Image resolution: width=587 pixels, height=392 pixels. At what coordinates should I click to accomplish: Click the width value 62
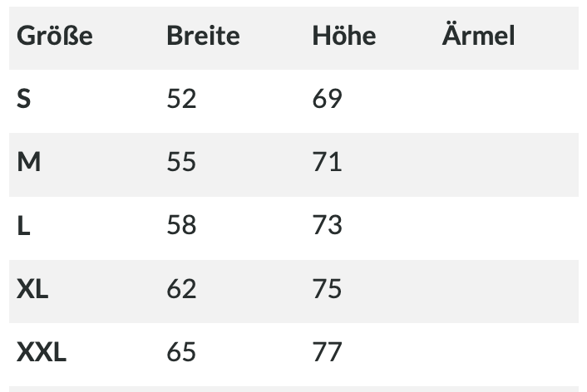[x=181, y=289]
